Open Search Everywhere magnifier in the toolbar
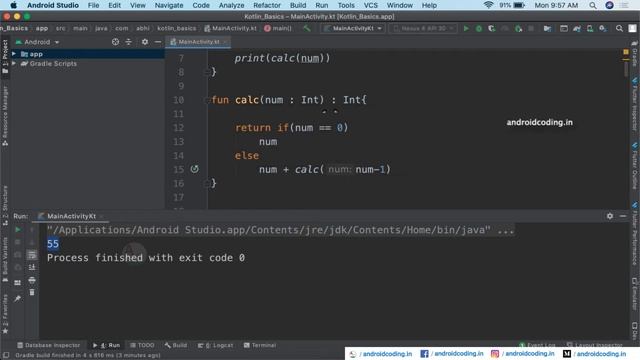Viewport: 640px width, 360px height. pyautogui.click(x=619, y=29)
